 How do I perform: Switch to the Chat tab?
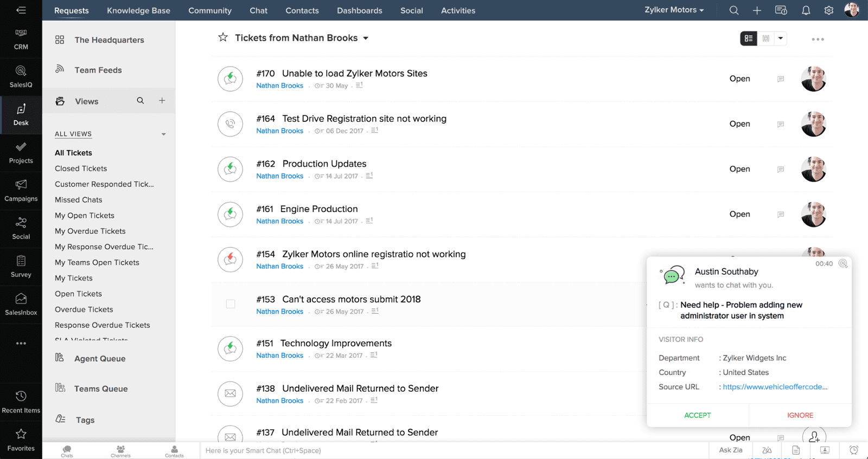[258, 10]
